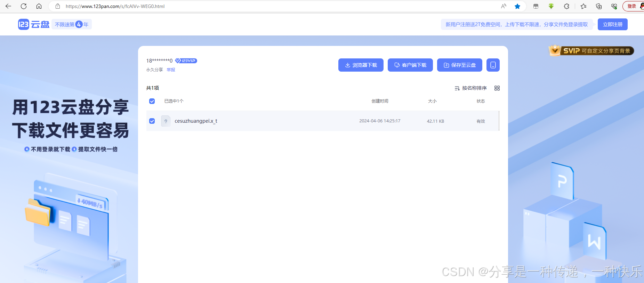Click the mobile phone icon button
The image size is (644, 283).
pyautogui.click(x=493, y=65)
